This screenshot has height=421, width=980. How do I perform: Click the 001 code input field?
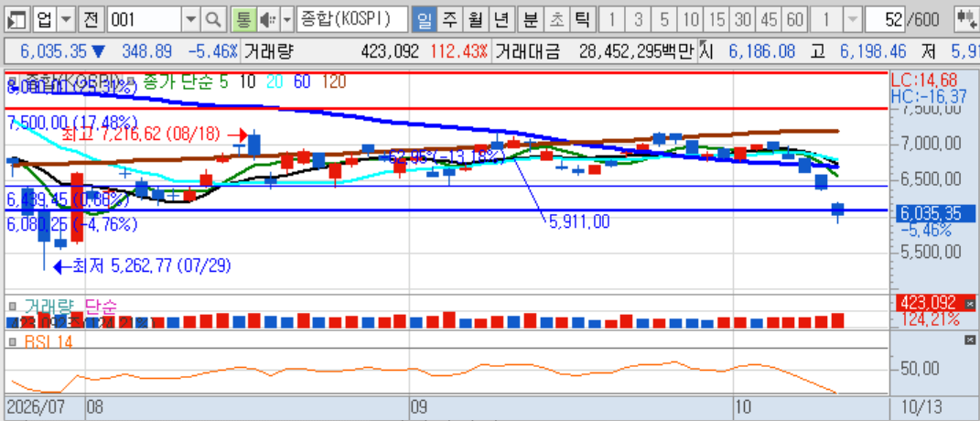pos(145,21)
